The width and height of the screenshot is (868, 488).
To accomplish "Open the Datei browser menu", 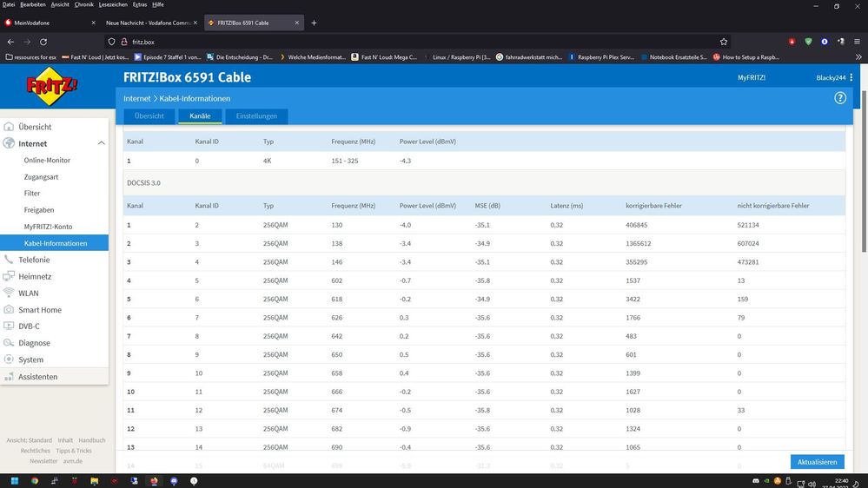I will (9, 4).
